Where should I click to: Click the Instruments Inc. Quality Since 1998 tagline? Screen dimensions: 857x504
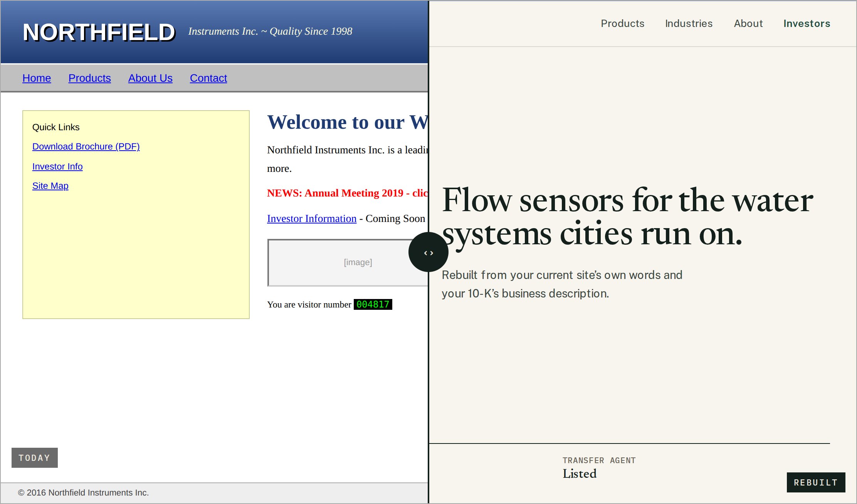[270, 31]
